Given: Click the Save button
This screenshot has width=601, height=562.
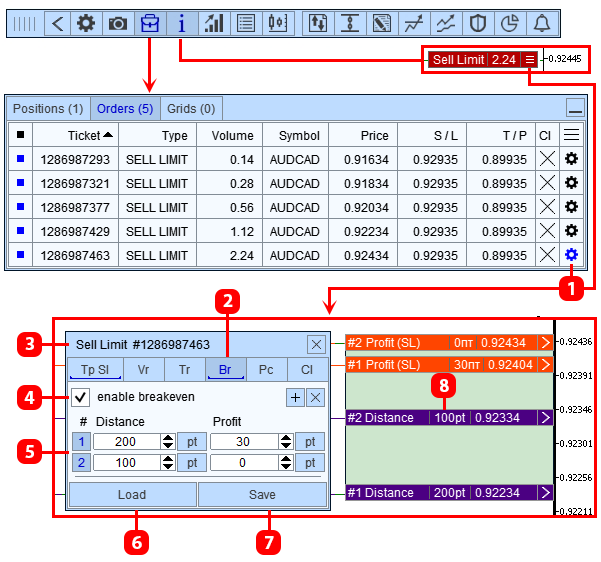Looking at the screenshot, I should click(262, 495).
